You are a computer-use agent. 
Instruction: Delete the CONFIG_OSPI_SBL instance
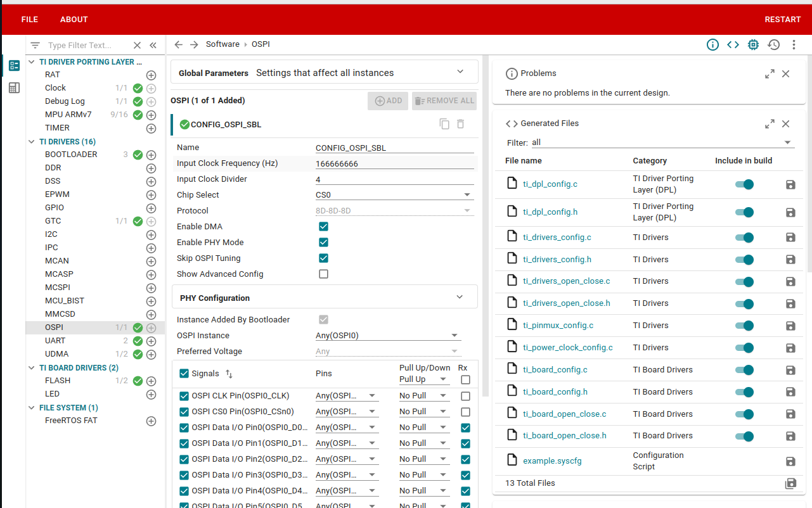461,124
